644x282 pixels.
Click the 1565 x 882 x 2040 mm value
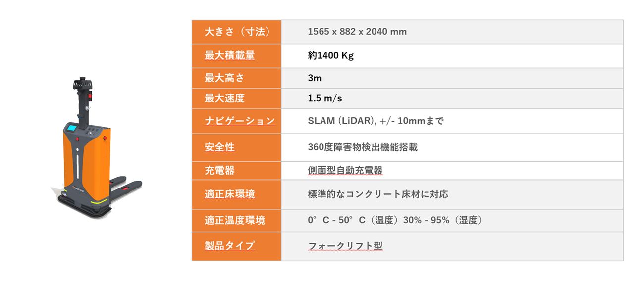pos(357,32)
